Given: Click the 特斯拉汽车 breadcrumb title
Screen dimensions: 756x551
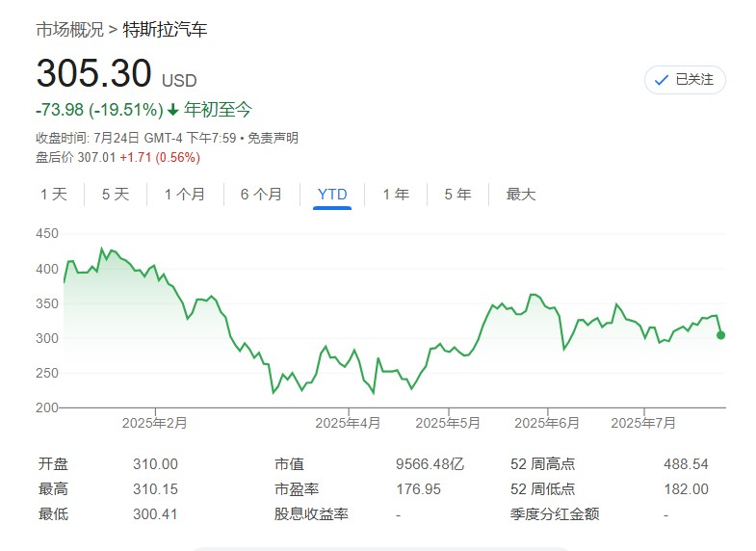Looking at the screenshot, I should 165,30.
